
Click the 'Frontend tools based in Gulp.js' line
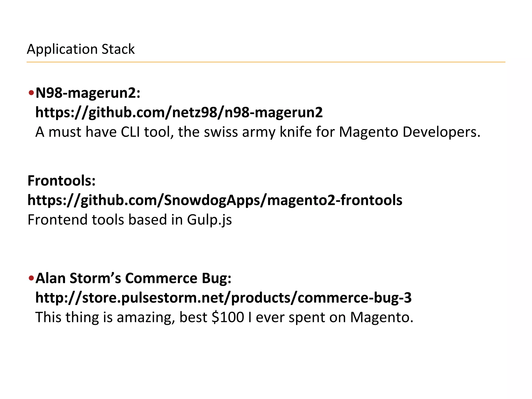tap(130, 220)
